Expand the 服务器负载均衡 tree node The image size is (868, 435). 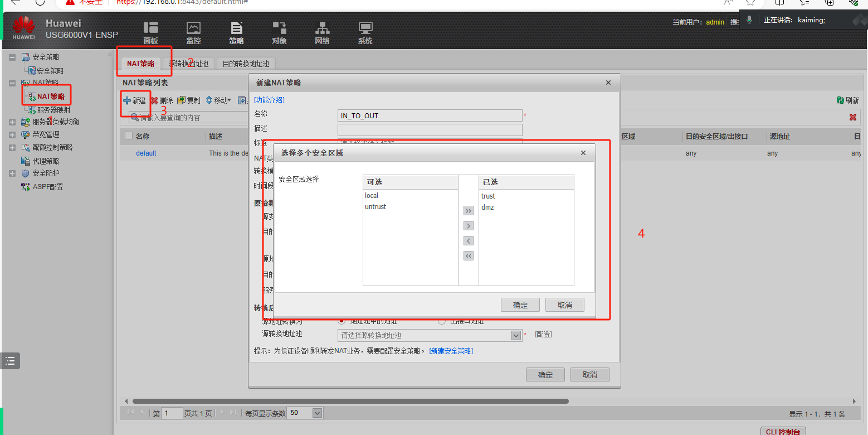(12, 122)
